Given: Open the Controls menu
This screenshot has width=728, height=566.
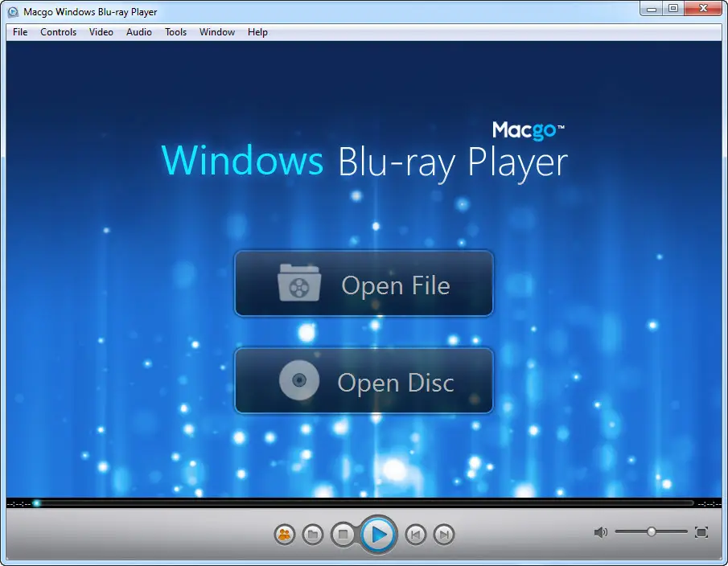Looking at the screenshot, I should (x=58, y=32).
